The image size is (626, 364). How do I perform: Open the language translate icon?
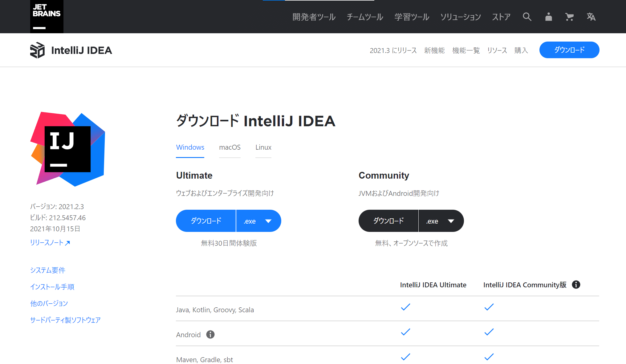click(591, 17)
